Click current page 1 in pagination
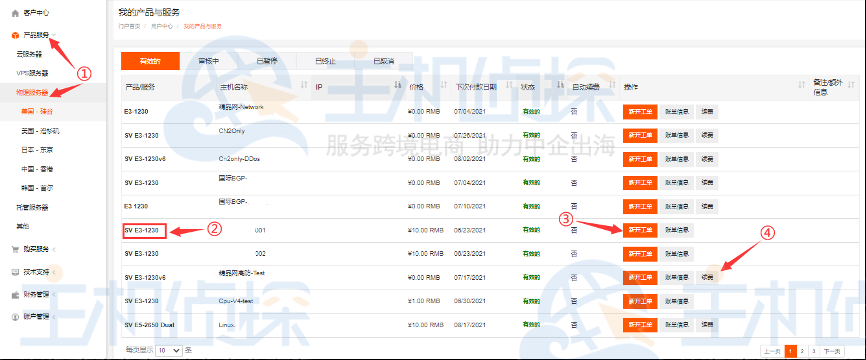Screen dimensions: 866x360 point(791,351)
